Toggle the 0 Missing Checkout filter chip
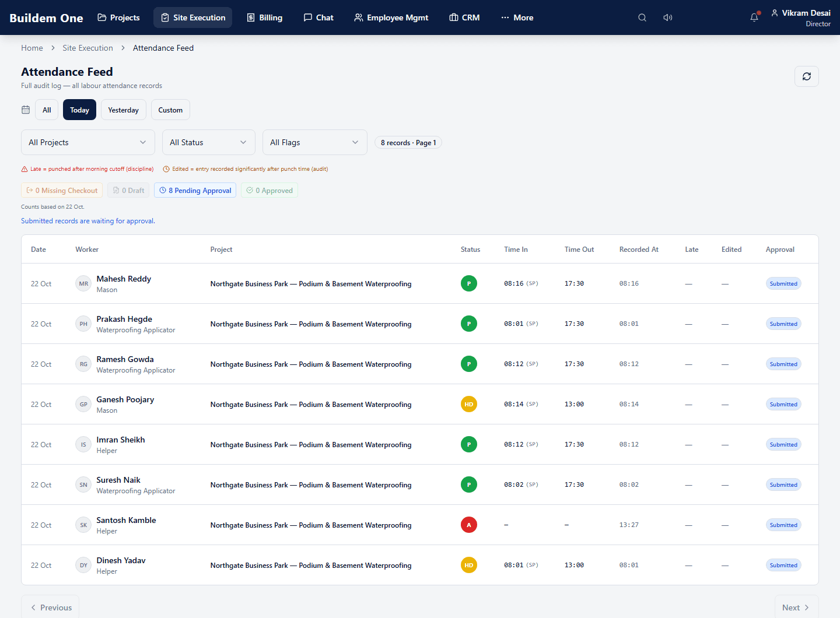This screenshot has height=618, width=840. pyautogui.click(x=62, y=190)
